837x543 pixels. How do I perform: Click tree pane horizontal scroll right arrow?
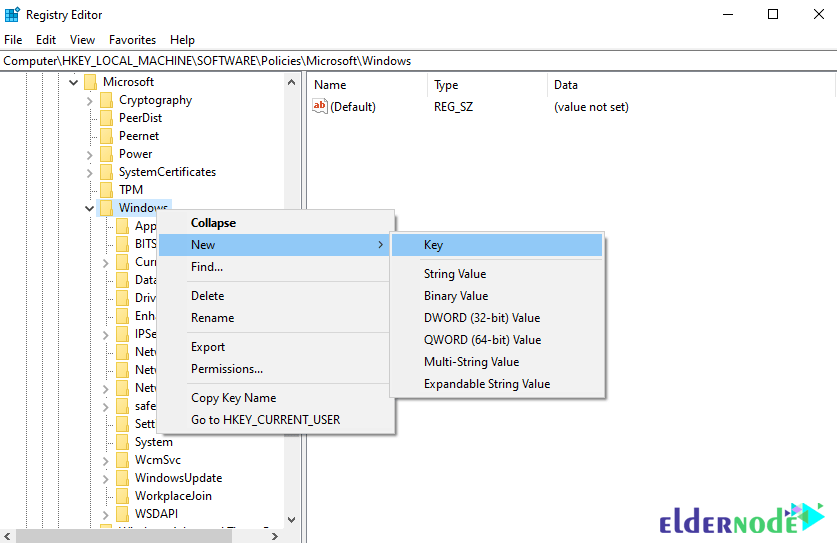click(x=275, y=536)
